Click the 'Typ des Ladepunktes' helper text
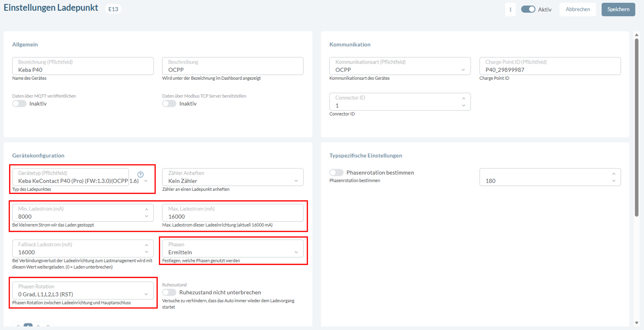Screen dimensions: 644x330 click(x=32, y=189)
